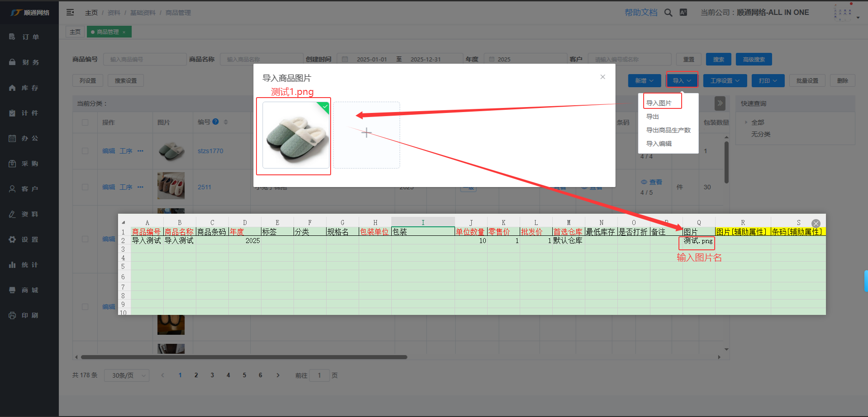Screen dimensions: 868x417
Task: Open the 工序设置 dropdown
Action: point(725,81)
